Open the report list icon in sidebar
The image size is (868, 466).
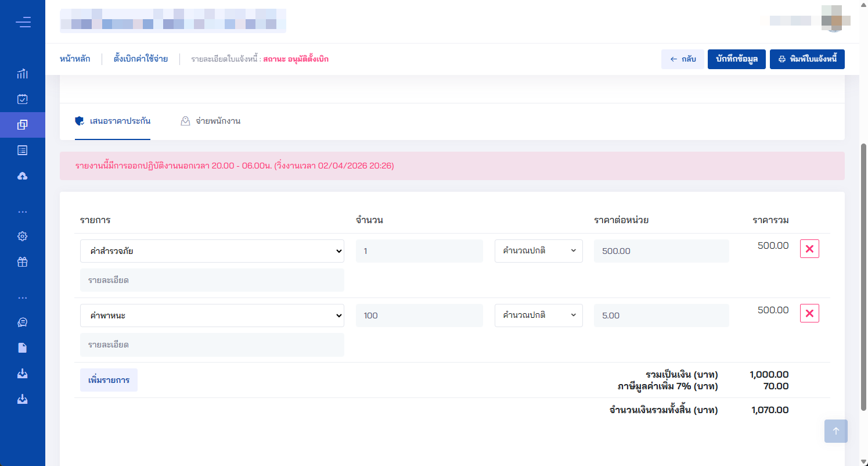coord(23,149)
